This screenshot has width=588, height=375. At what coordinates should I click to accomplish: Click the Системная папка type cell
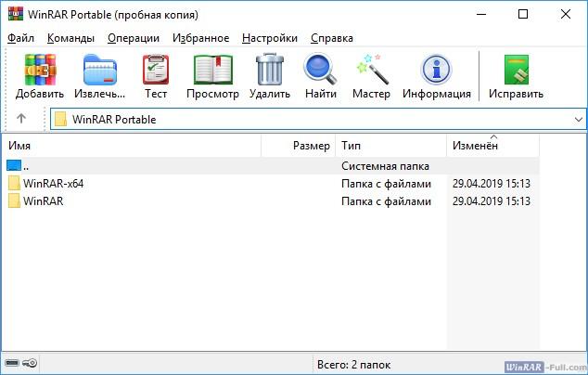click(385, 166)
